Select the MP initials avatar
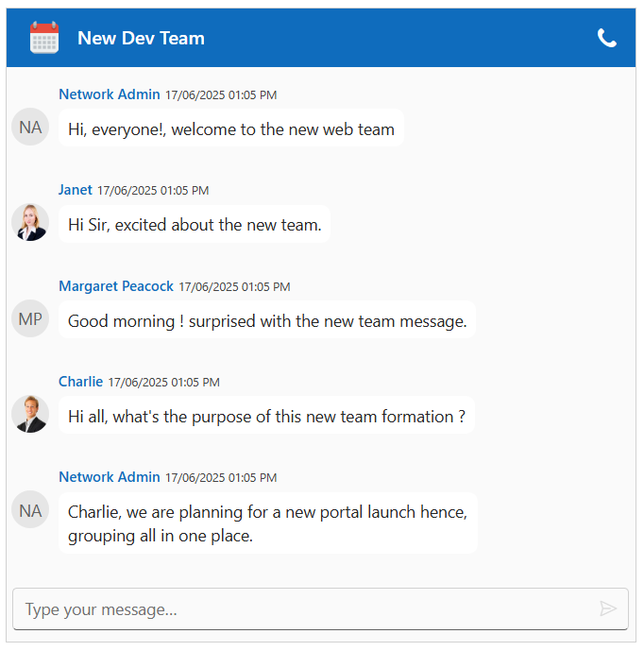 (30, 318)
